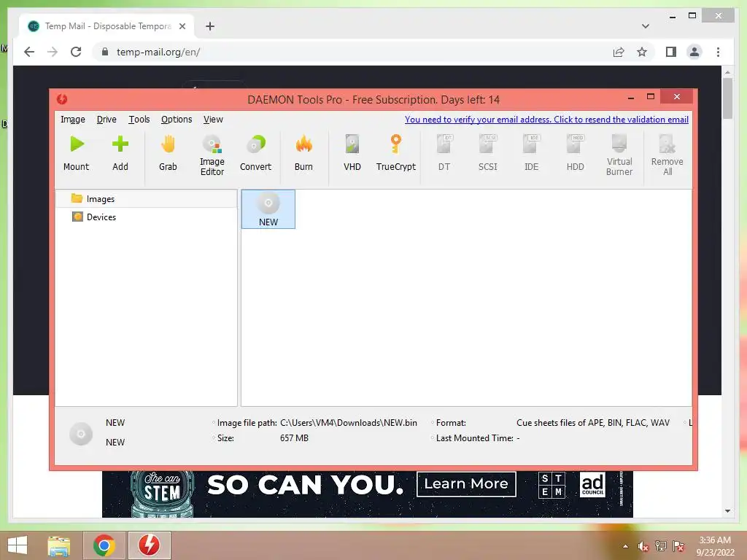Close the Temp Mail tab
The width and height of the screenshot is (747, 560).
coord(182,26)
